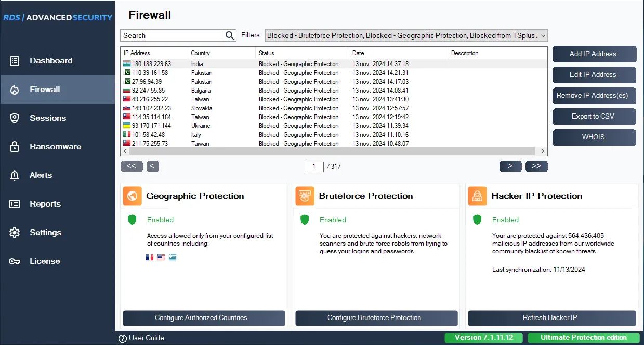Screen dimensions: 644x345
Task: Jump to last page of results
Action: tap(536, 166)
